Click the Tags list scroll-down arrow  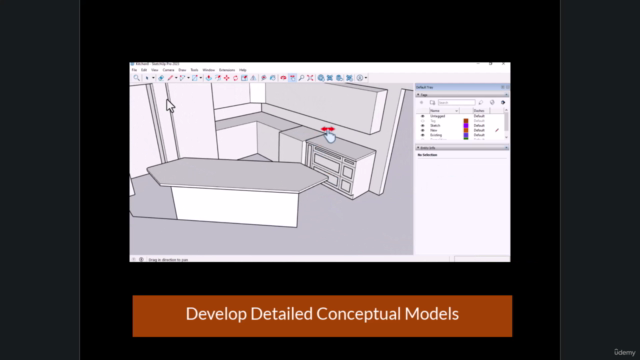[x=507, y=138]
